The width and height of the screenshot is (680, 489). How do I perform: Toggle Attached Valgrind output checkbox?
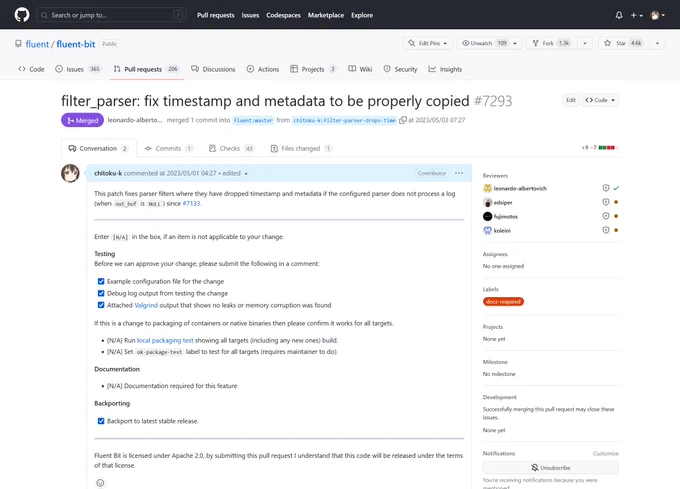(x=101, y=305)
